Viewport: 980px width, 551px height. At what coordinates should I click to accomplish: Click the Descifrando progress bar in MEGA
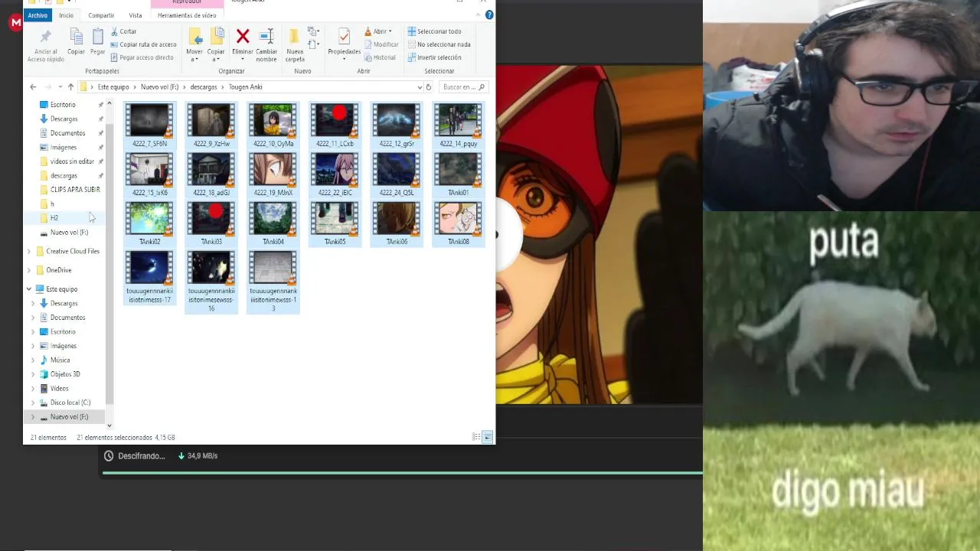coord(402,473)
